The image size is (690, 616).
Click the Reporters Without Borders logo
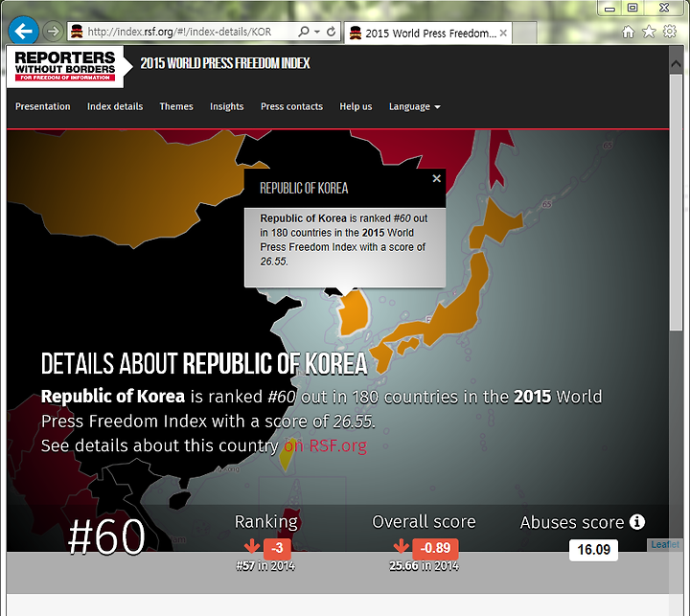click(65, 66)
